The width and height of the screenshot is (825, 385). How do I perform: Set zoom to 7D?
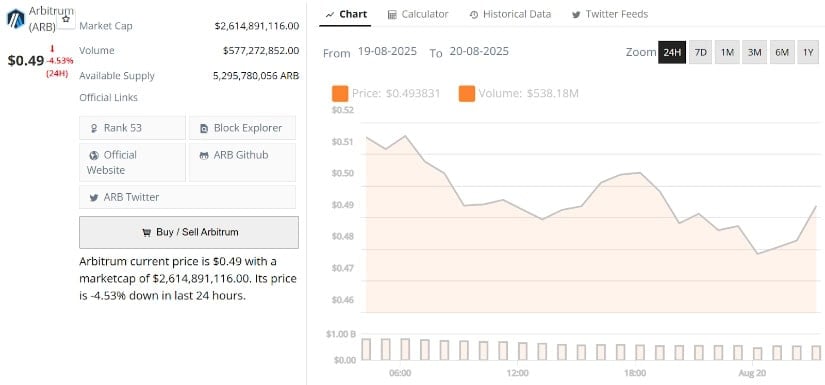point(700,52)
